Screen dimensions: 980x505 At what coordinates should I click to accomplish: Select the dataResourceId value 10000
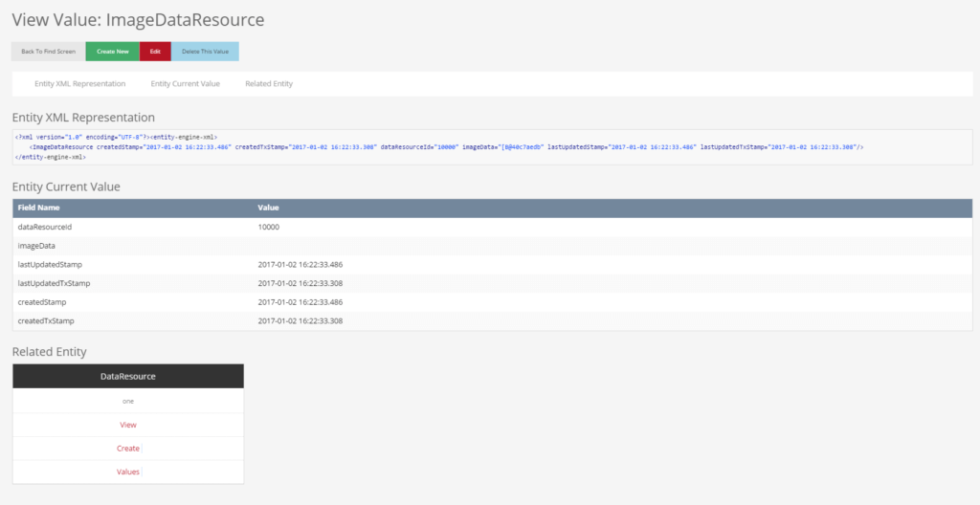point(269,227)
